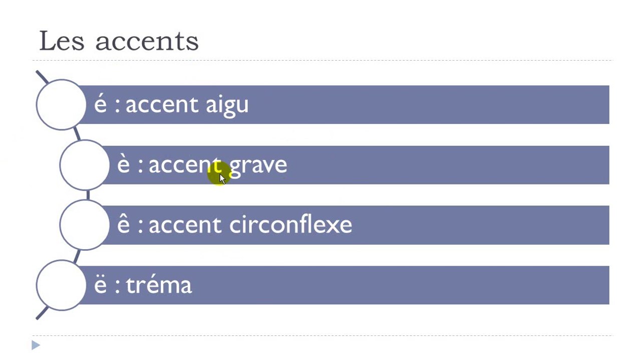Click the letter "é" in the first bar
This screenshot has height=361, width=644.
point(100,105)
